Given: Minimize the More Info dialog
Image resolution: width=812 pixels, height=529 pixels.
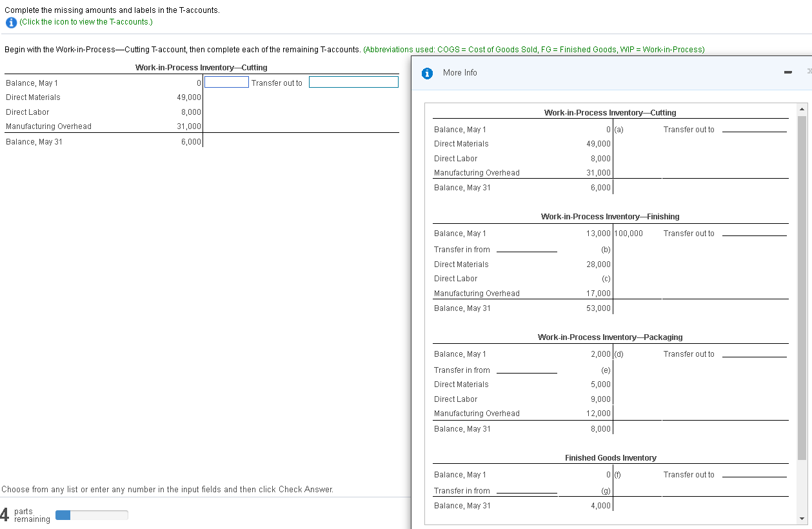Looking at the screenshot, I should click(x=787, y=73).
